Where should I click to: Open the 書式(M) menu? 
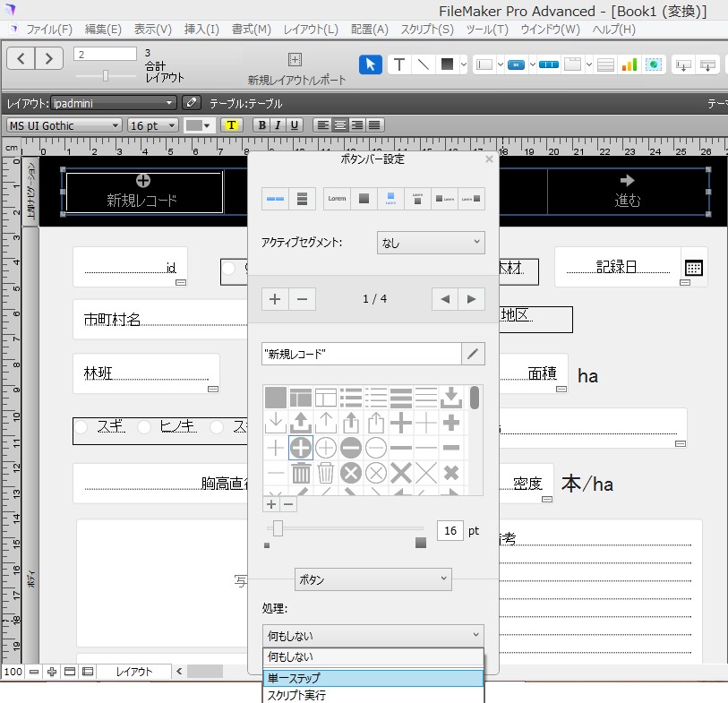click(x=252, y=30)
